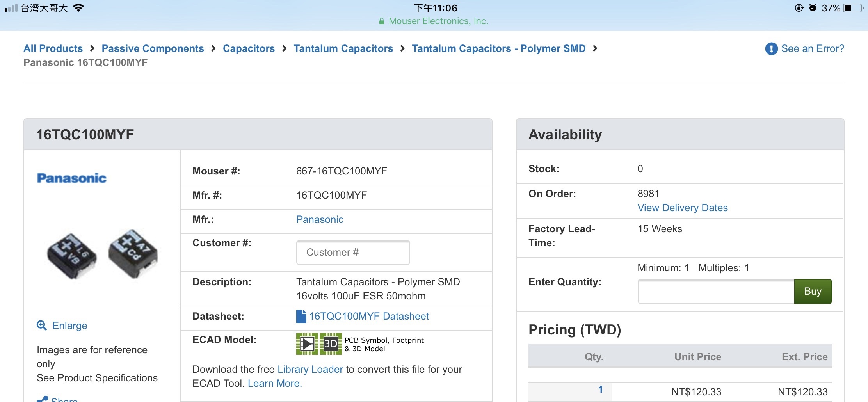Click quantity 1 in pricing table

pos(601,390)
